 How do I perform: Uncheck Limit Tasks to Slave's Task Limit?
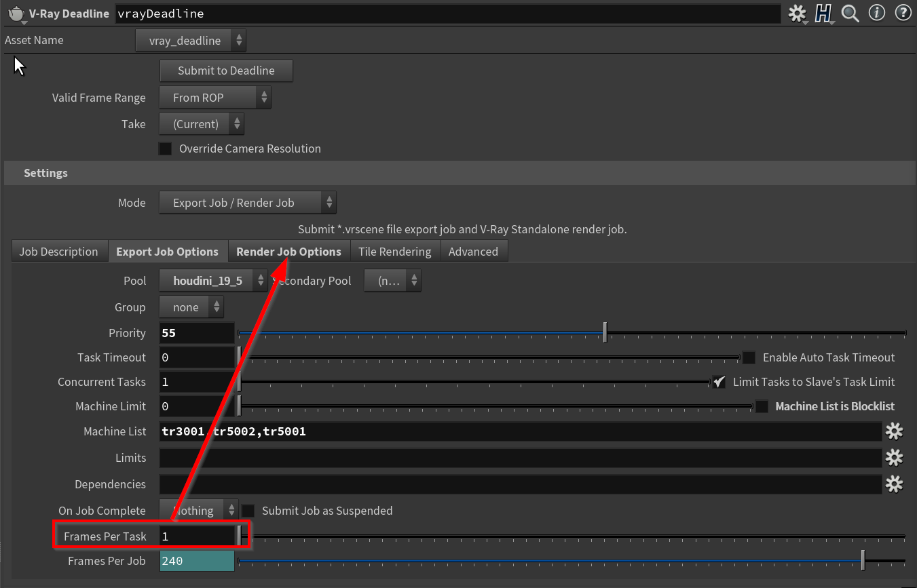pos(719,382)
